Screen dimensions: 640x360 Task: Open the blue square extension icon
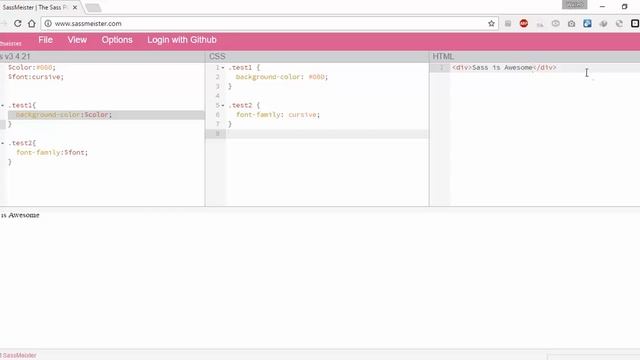click(587, 24)
